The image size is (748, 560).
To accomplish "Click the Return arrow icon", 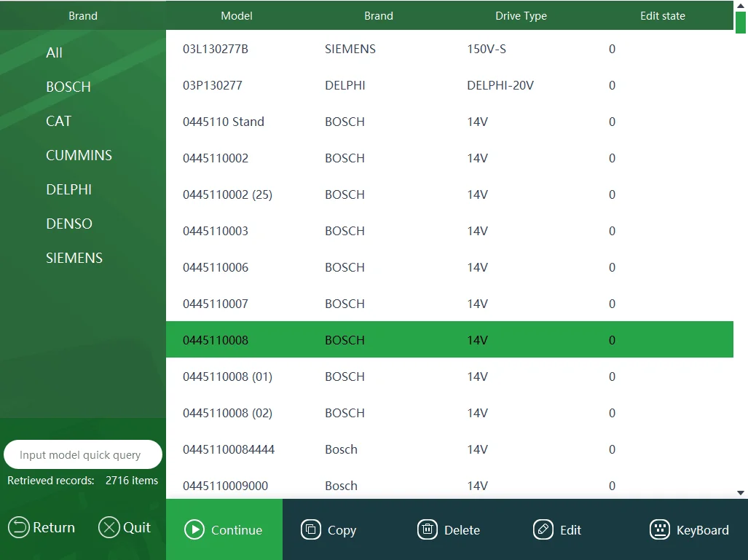I will (x=20, y=527).
